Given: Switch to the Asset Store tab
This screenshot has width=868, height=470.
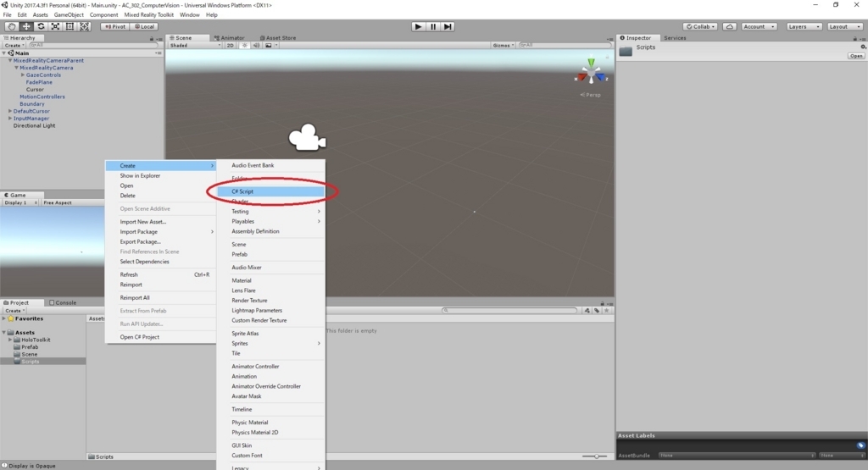Looking at the screenshot, I should point(278,38).
